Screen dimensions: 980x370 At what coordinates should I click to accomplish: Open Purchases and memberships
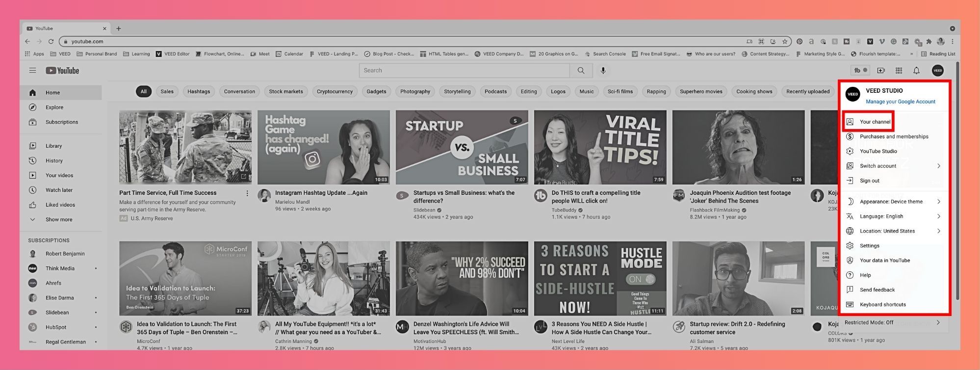pos(894,136)
